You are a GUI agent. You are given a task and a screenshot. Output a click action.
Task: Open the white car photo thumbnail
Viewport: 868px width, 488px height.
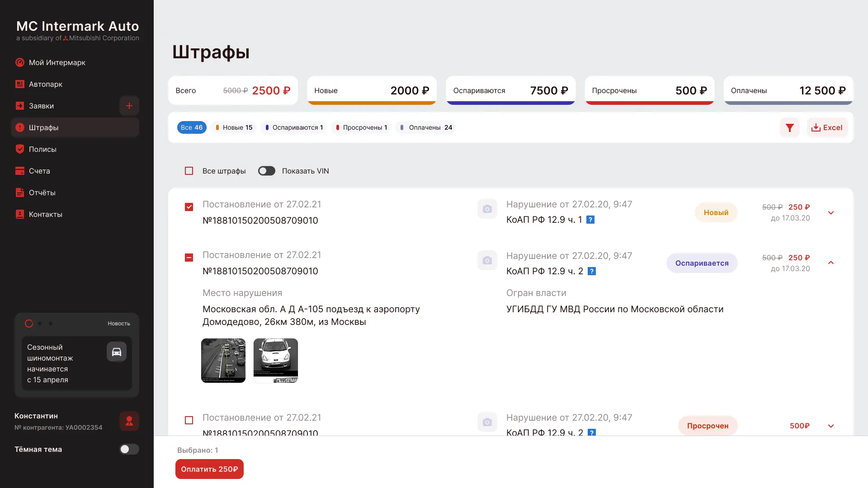[276, 361]
